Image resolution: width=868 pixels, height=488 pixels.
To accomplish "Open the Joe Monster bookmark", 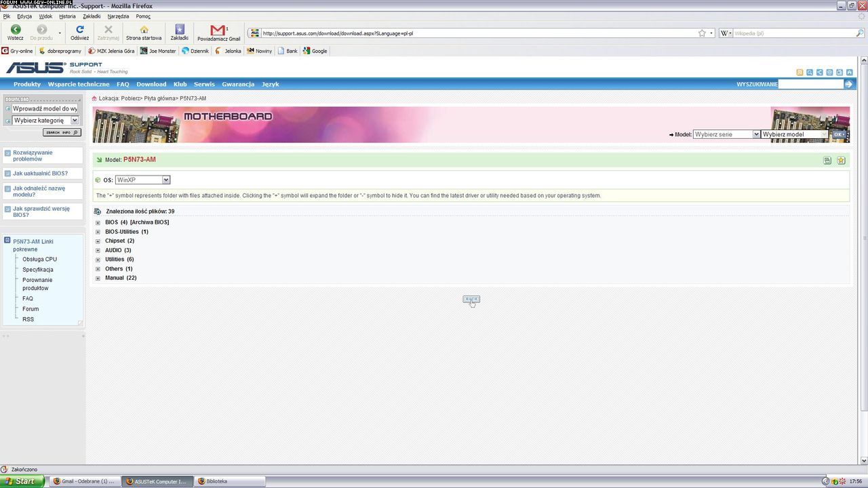I will [158, 51].
